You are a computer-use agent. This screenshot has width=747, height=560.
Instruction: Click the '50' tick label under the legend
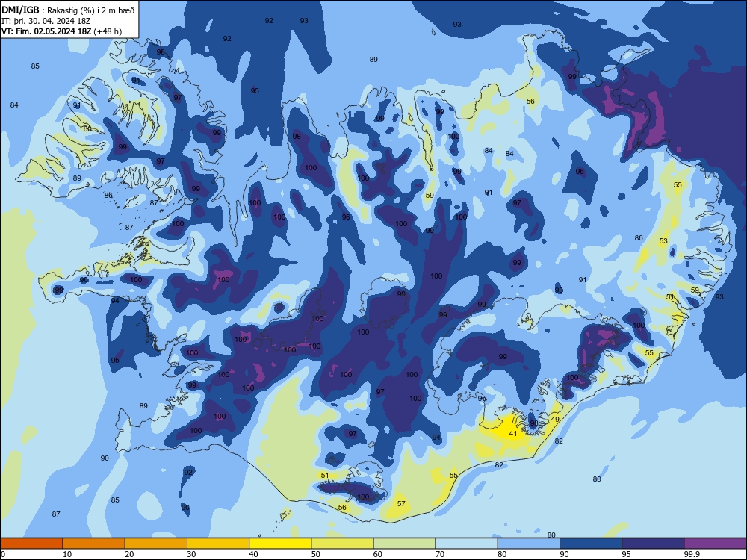[316, 554]
